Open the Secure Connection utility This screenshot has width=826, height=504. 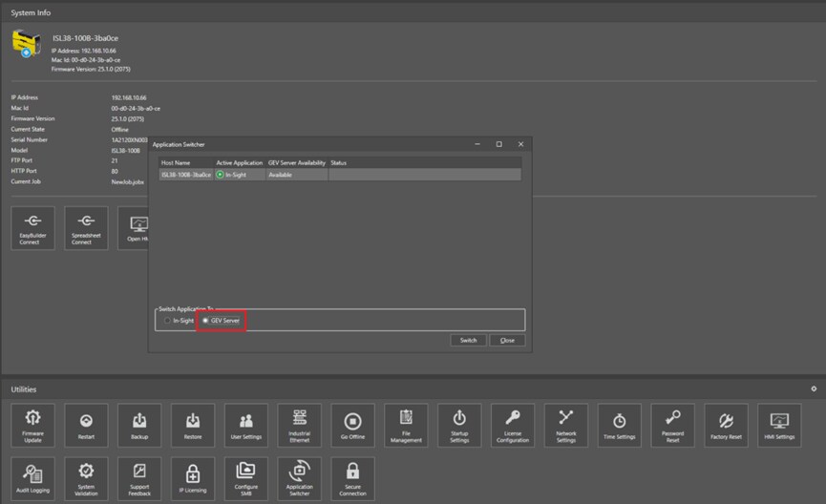pyautogui.click(x=352, y=478)
